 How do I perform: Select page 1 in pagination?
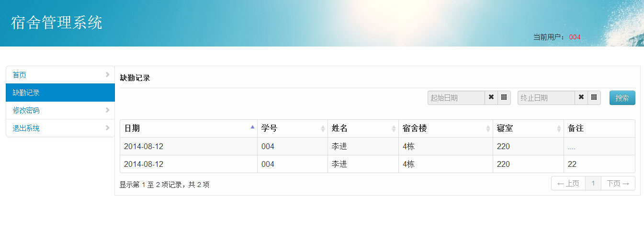pos(593,184)
